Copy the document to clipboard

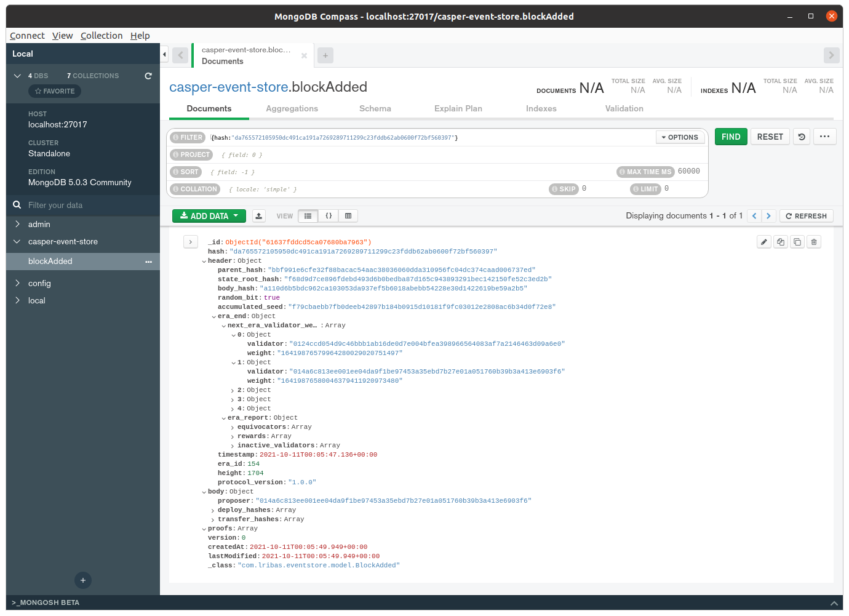(781, 242)
